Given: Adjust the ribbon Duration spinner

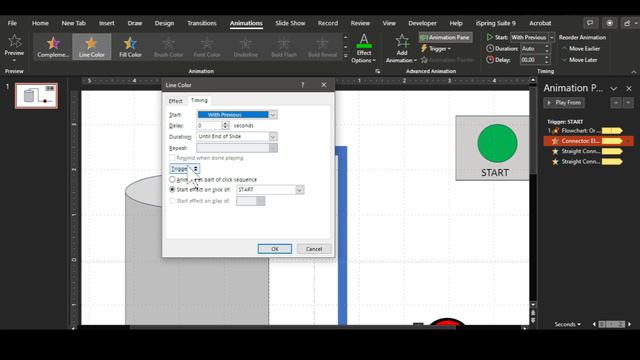Looking at the screenshot, I should [x=547, y=49].
